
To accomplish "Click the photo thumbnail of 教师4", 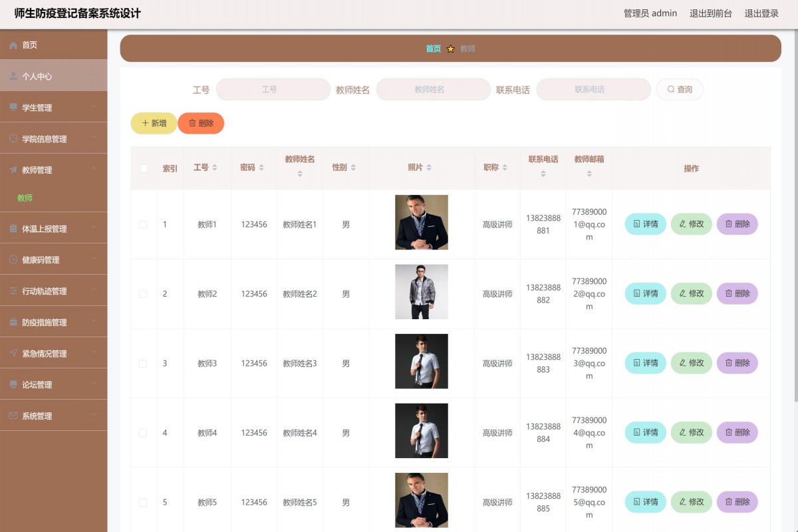I will pyautogui.click(x=421, y=430).
